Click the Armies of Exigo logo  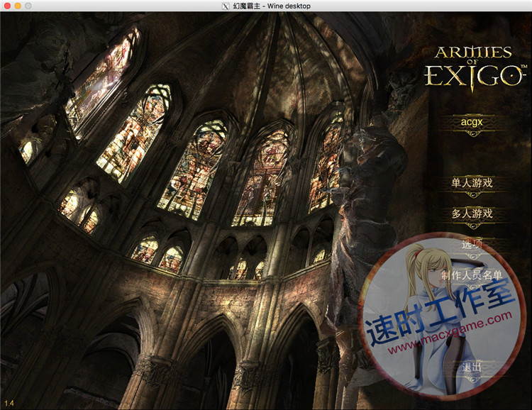475,69
